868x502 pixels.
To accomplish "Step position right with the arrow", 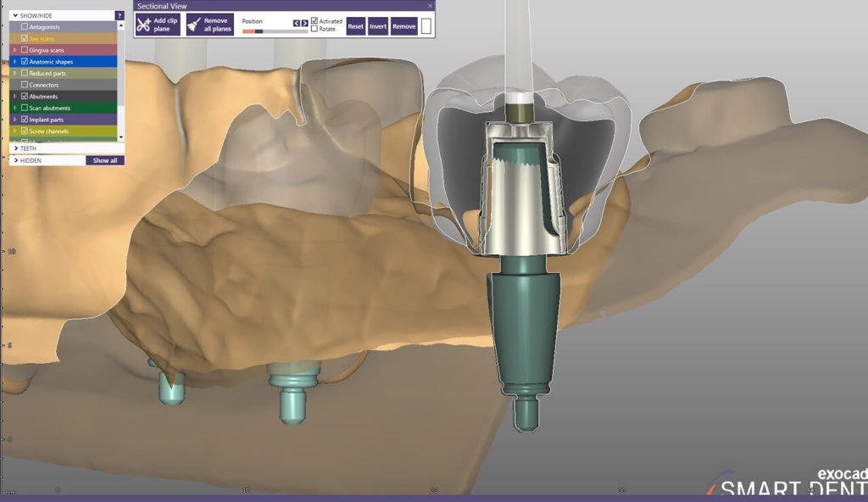I will (304, 23).
